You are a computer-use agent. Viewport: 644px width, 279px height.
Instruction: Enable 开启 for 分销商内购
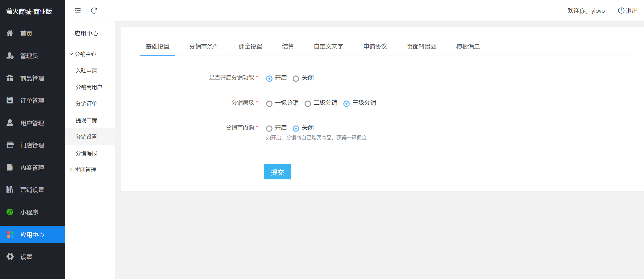(269, 128)
